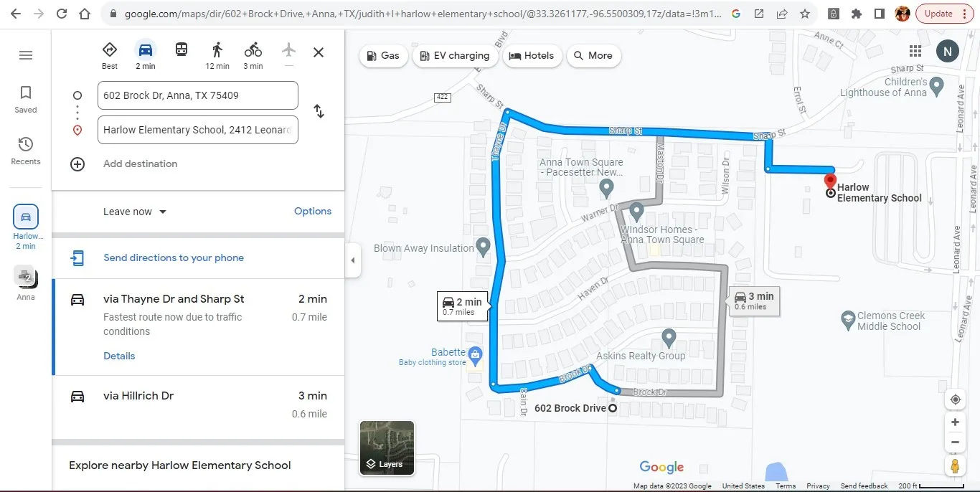Screen dimensions: 980x492
Task: Click Children's Lighthouse of Anna marker
Action: click(x=937, y=87)
